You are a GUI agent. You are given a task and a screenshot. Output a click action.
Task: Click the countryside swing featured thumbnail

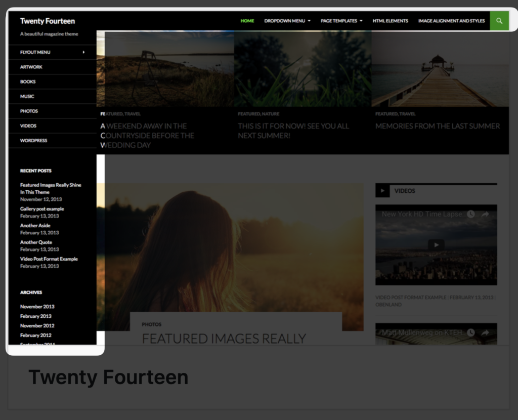click(165, 69)
